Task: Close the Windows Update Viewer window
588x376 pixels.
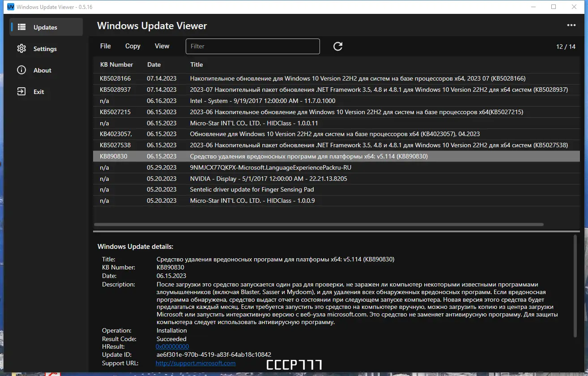Action: click(x=574, y=7)
